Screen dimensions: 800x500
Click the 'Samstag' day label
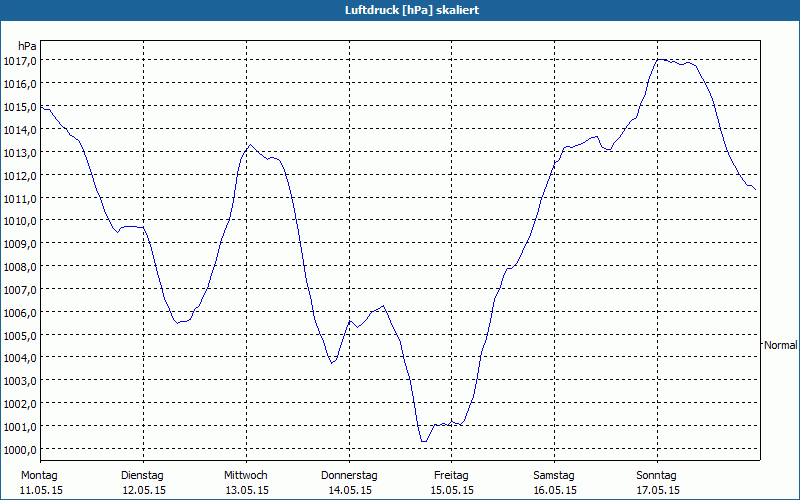pos(554,476)
